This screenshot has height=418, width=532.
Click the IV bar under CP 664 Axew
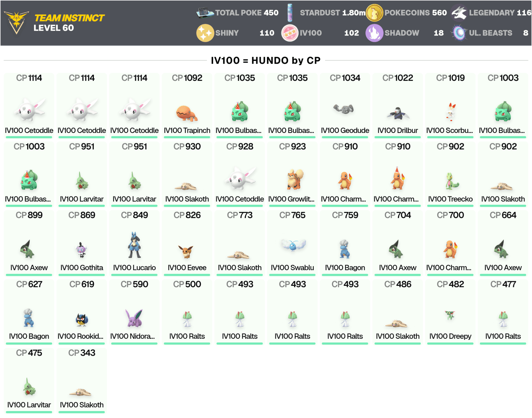pos(503,275)
